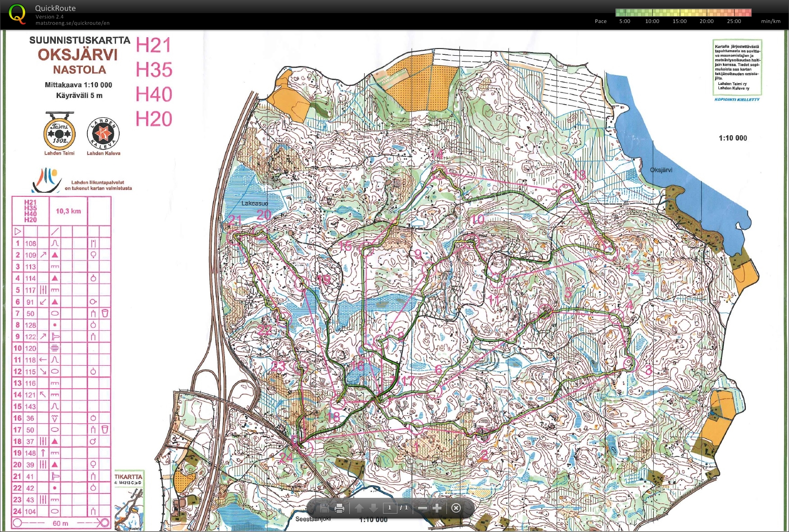Dismiss the floating toolbar with X icon
789x532 pixels.
456,508
